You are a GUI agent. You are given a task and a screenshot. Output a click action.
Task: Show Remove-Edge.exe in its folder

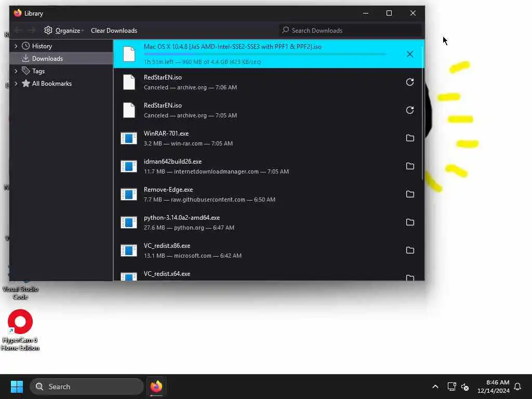(410, 194)
